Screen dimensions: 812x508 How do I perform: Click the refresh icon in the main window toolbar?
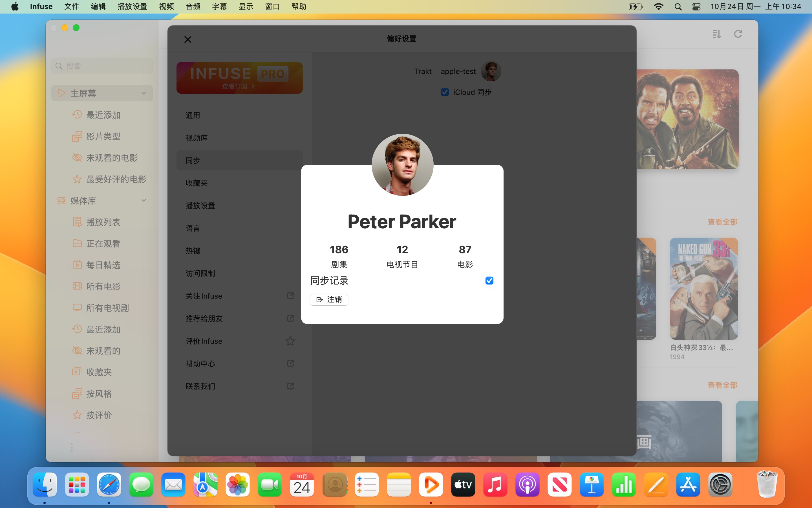pyautogui.click(x=738, y=34)
